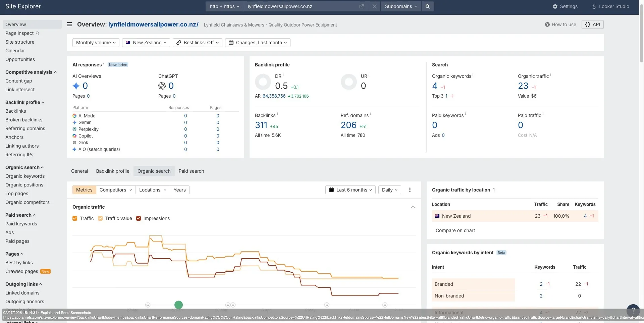Click the Google AI Mode platform icon
644x323 pixels.
pos(74,116)
